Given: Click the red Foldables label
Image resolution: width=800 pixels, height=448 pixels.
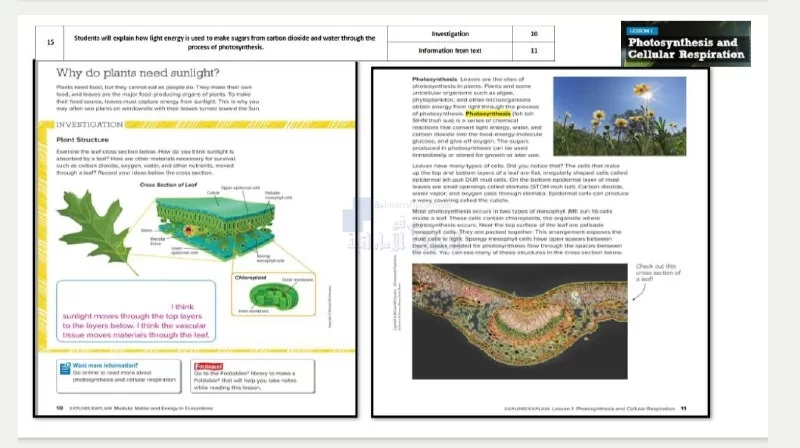Looking at the screenshot, I should point(208,366).
